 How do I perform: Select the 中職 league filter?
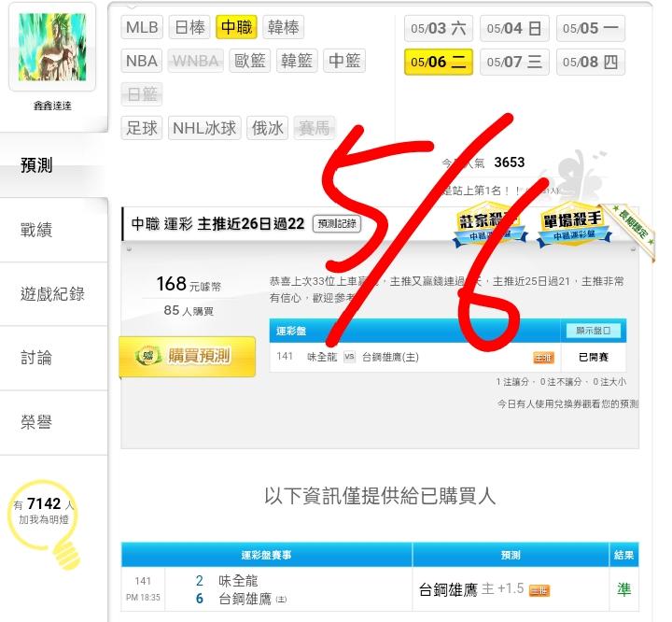pyautogui.click(x=236, y=27)
